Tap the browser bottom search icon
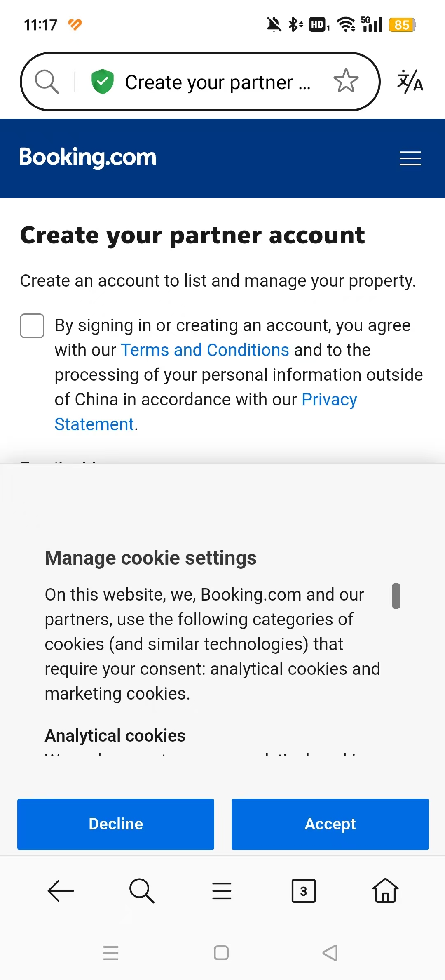Viewport: 445px width, 980px height. point(141,891)
